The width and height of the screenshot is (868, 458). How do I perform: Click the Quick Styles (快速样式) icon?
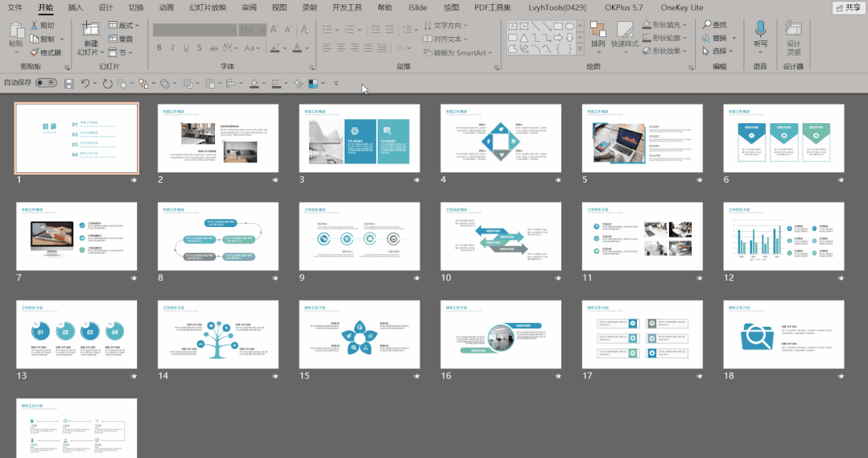click(625, 29)
